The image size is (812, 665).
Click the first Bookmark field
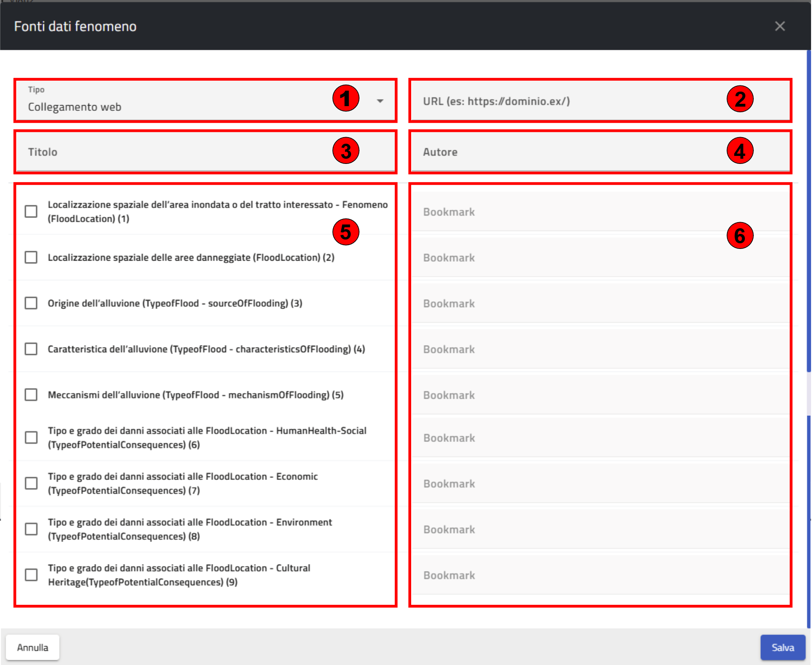click(600, 212)
